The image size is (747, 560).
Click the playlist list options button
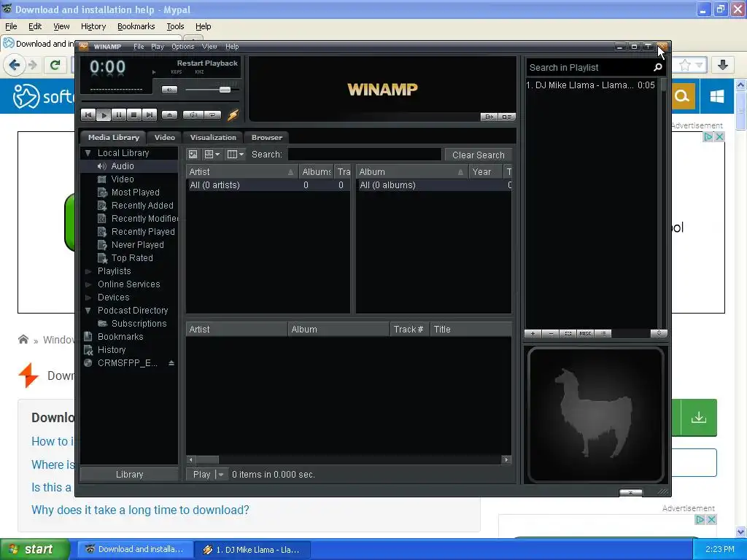pos(603,333)
